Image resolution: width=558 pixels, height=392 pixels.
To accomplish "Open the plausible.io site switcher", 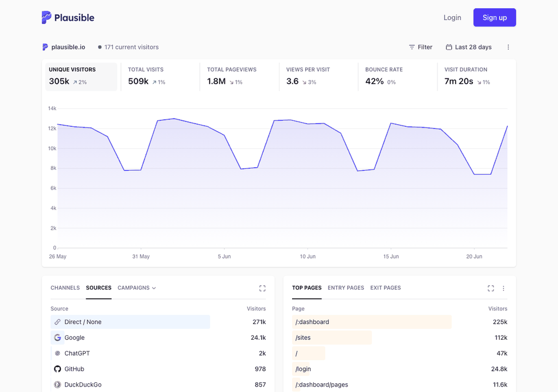I will pyautogui.click(x=64, y=47).
